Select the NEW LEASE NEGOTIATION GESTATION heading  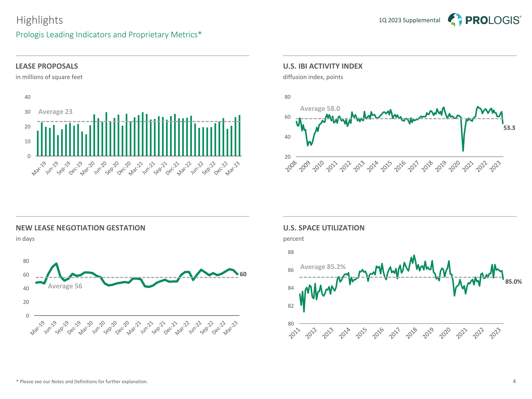[x=81, y=228]
